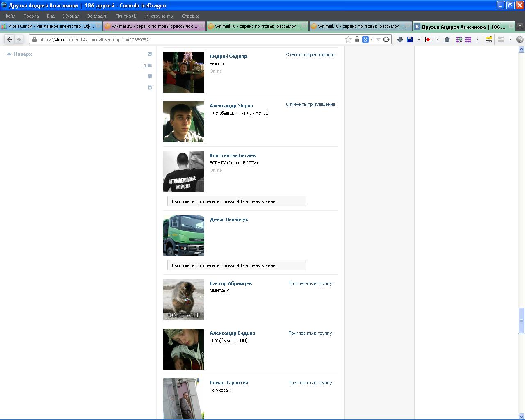Click Виктор Абрамцев's cat avatar
The height and width of the screenshot is (420, 525).
[x=184, y=299]
